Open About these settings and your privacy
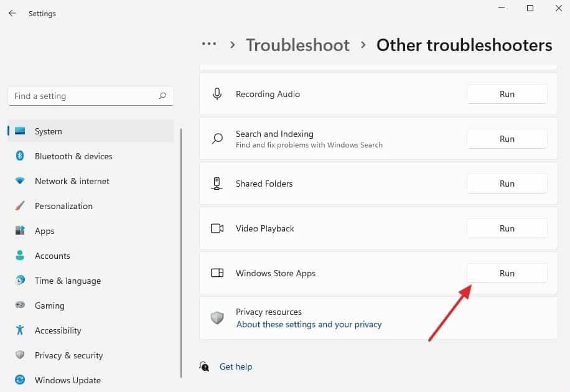 [309, 324]
